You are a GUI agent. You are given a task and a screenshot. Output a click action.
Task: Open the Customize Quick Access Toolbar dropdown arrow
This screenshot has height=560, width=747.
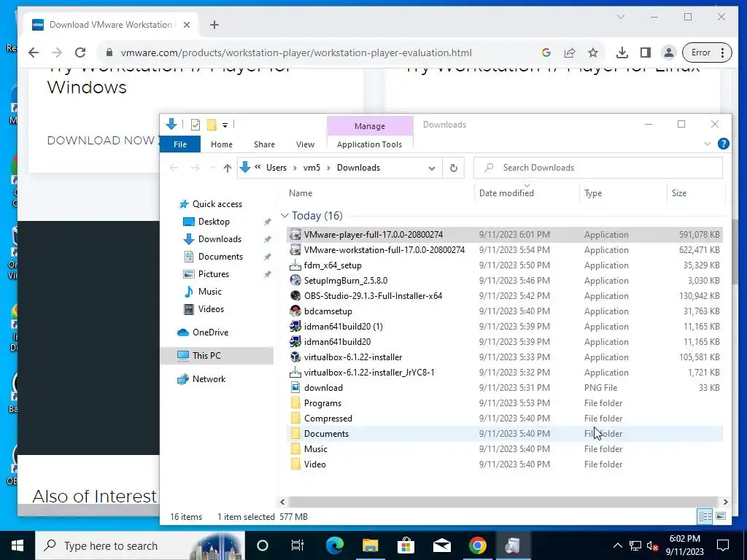tap(225, 125)
